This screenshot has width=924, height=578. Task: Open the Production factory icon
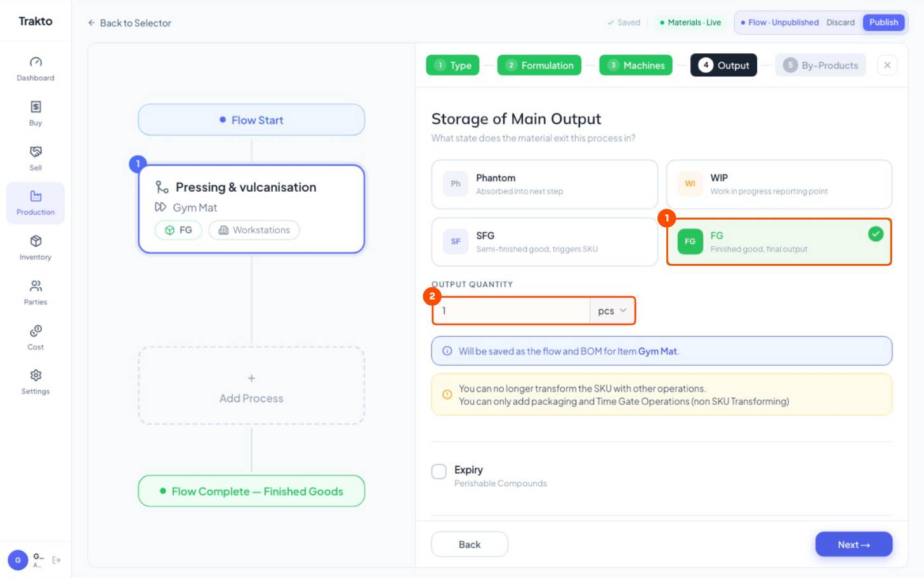36,196
